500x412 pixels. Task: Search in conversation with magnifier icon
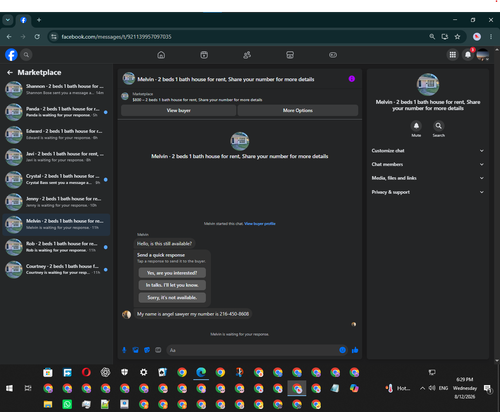pos(439,126)
